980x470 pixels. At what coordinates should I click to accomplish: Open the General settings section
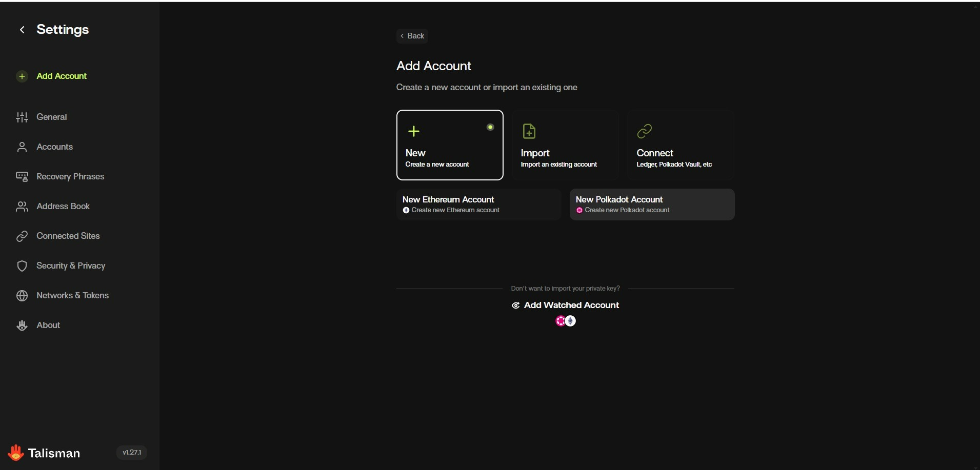(x=52, y=117)
